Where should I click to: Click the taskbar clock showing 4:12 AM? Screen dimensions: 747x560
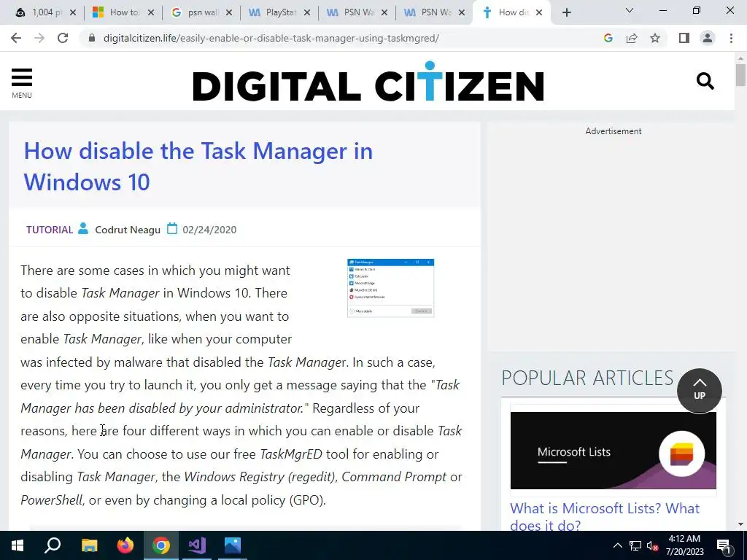[684, 545]
